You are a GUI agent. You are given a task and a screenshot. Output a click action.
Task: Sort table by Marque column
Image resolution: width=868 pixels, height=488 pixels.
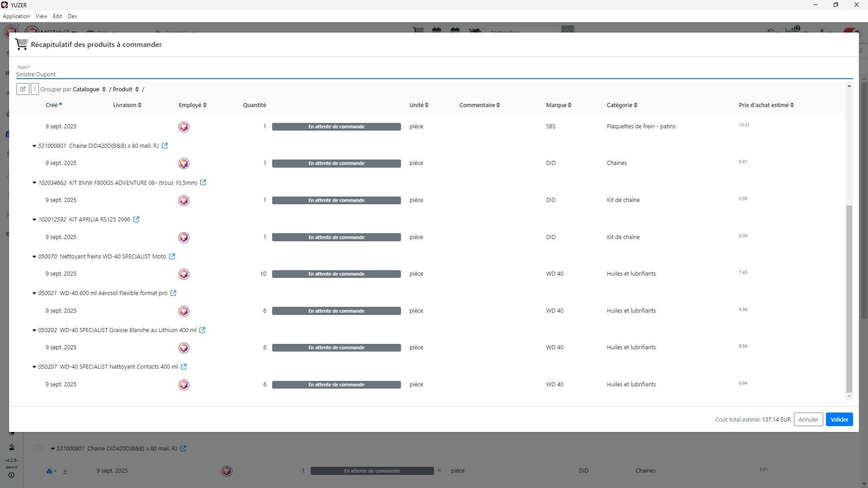pyautogui.click(x=558, y=105)
